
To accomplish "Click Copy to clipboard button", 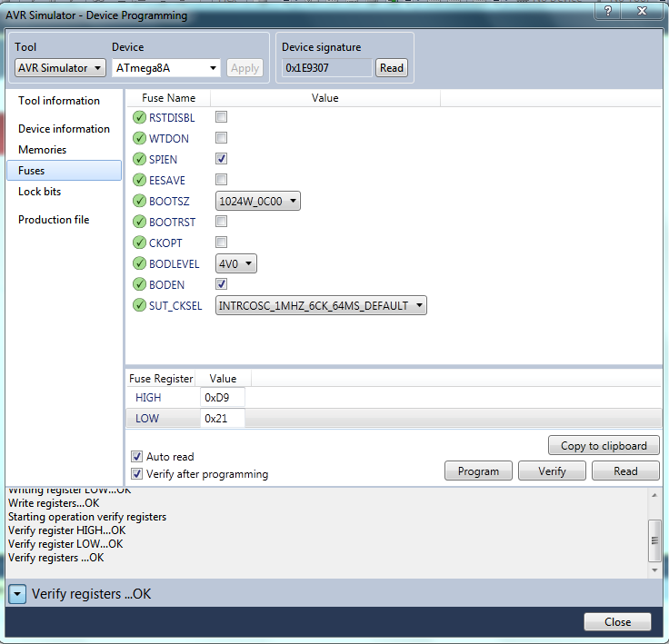I will 604,446.
